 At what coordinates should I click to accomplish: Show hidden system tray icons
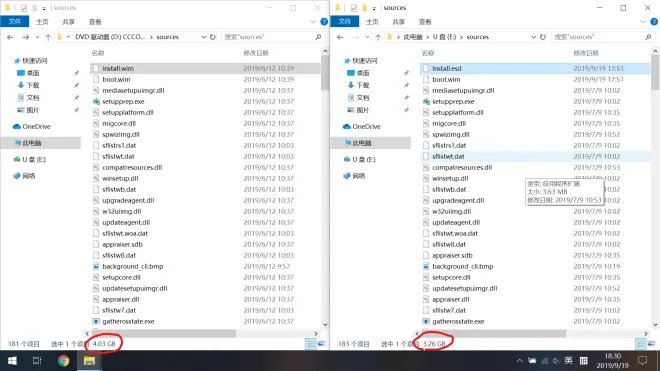click(519, 361)
